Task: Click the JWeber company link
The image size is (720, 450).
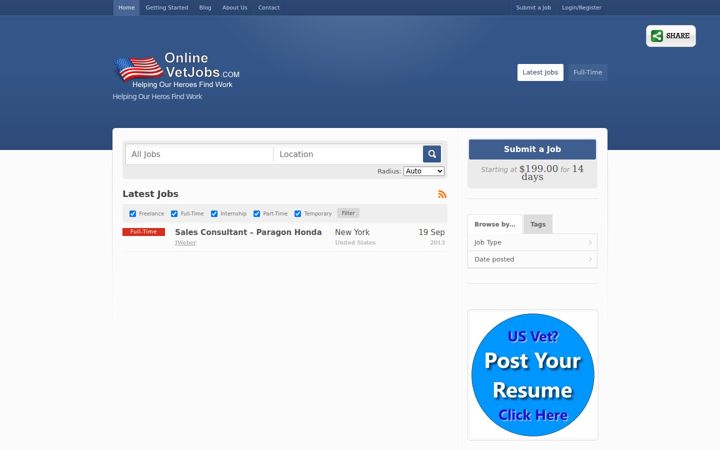Action: click(x=185, y=243)
